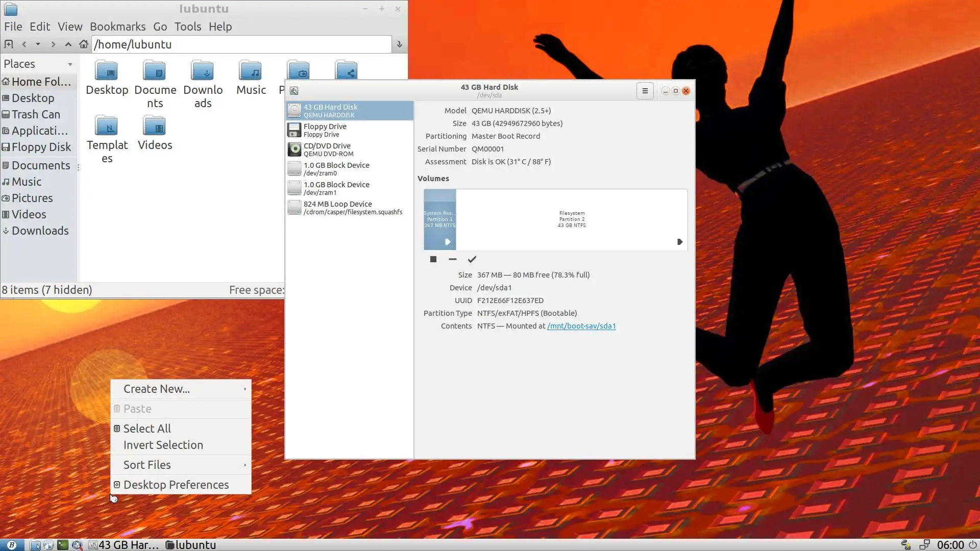
Task: Click the delete partition minus icon
Action: (x=452, y=259)
